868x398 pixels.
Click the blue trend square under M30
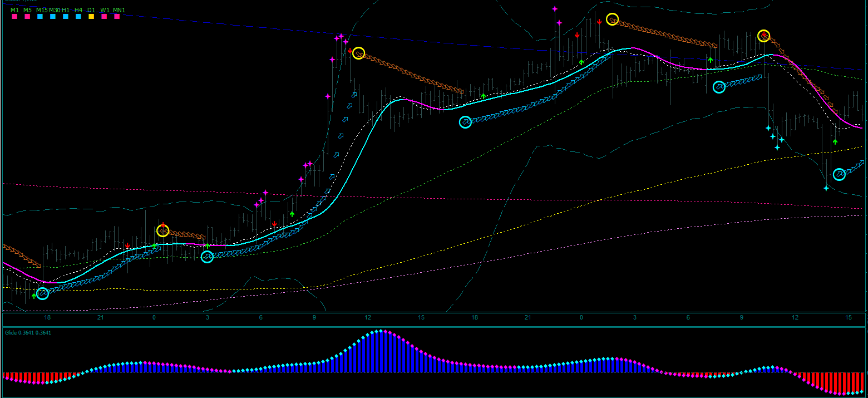[53, 17]
